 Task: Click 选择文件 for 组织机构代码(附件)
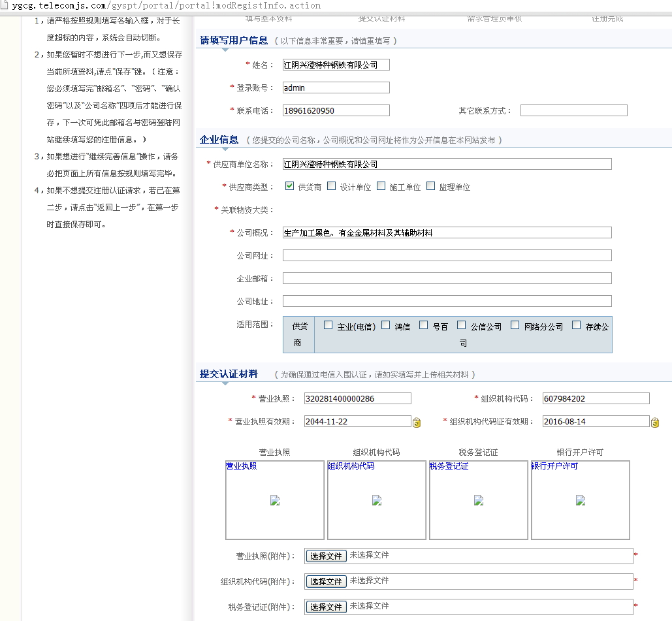pyautogui.click(x=326, y=581)
